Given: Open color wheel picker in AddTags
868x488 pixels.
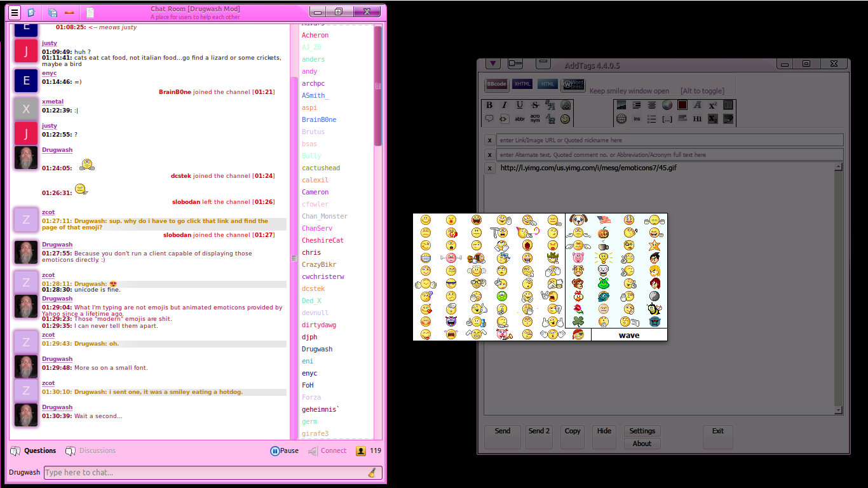Looking at the screenshot, I should click(667, 105).
